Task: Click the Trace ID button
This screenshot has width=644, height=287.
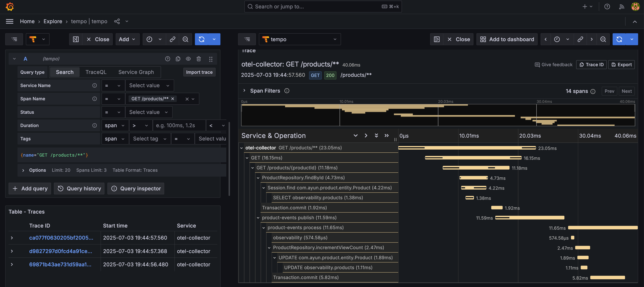Action: [x=591, y=65]
